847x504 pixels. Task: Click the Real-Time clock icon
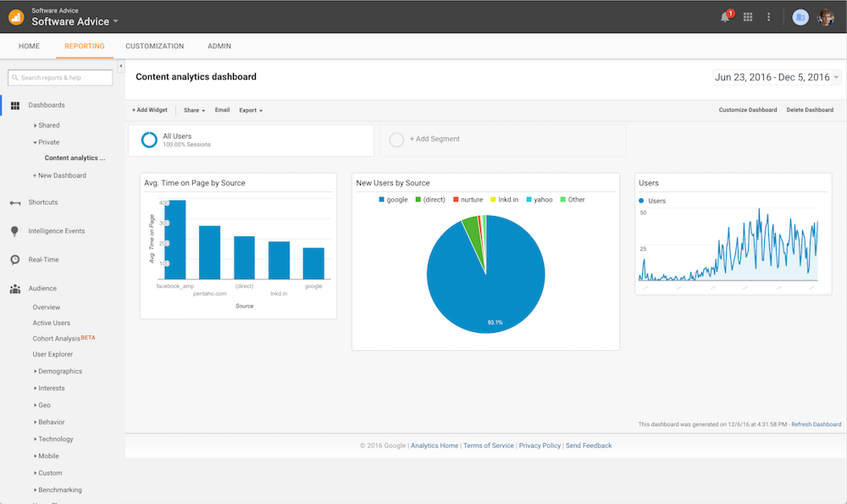(15, 260)
